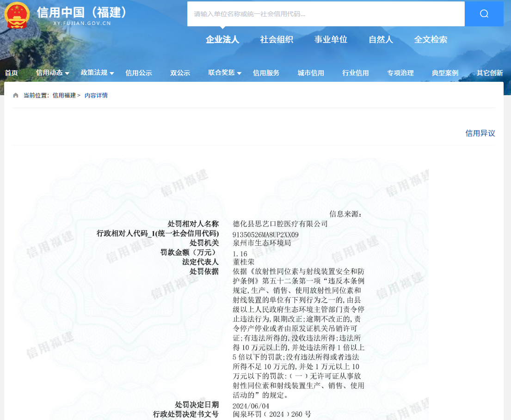Open the 信用服务 page

pyautogui.click(x=266, y=73)
